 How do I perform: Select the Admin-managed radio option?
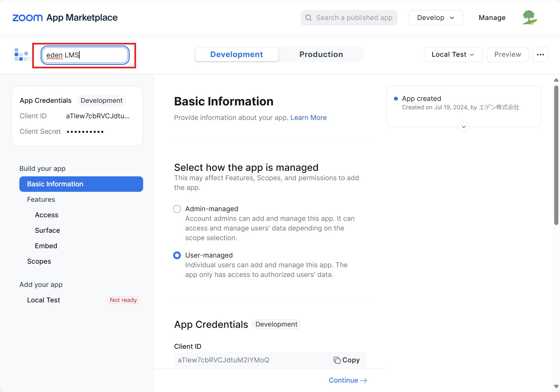tap(177, 209)
